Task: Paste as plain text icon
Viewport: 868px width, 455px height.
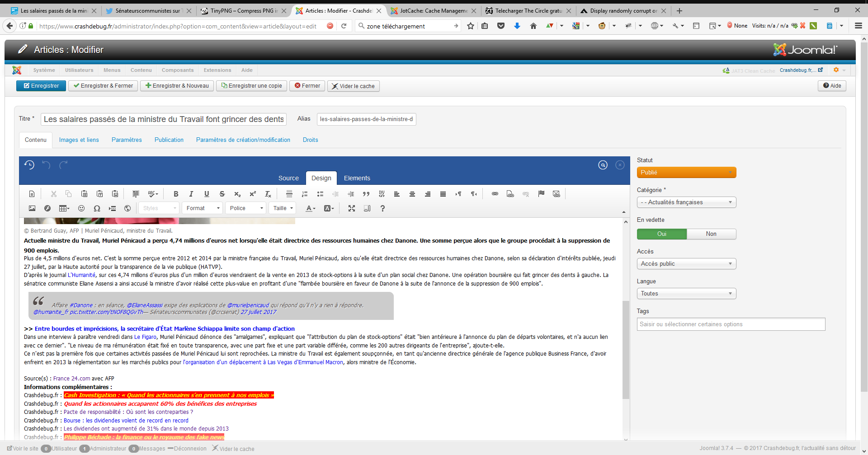Action: click(x=100, y=194)
